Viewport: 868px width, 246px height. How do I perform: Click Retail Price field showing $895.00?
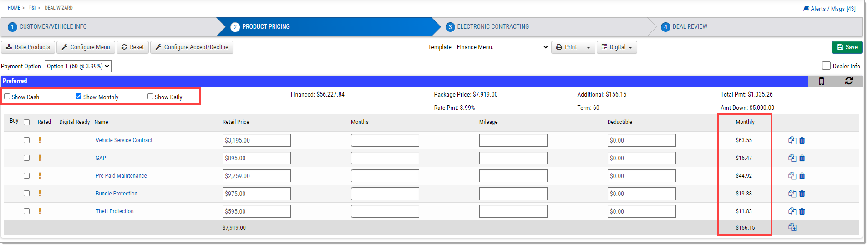257,158
